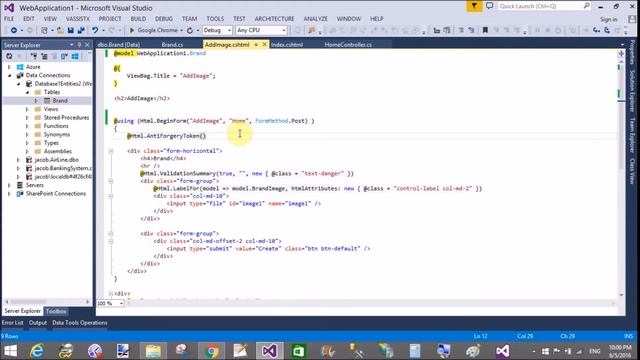Select the Brand table
Viewport: 640px width, 360px height.
point(60,100)
